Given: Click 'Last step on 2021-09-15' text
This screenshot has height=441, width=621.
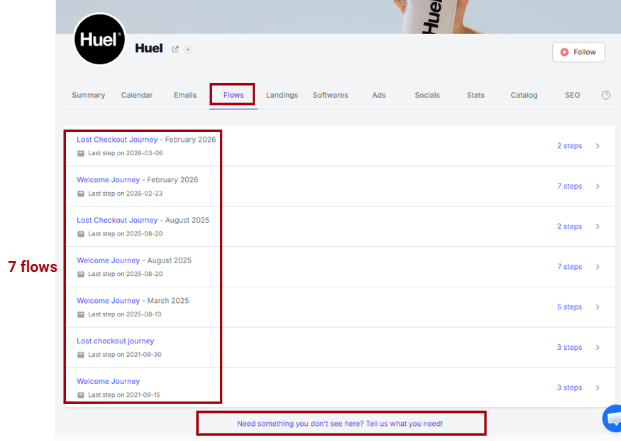Looking at the screenshot, I should [124, 395].
